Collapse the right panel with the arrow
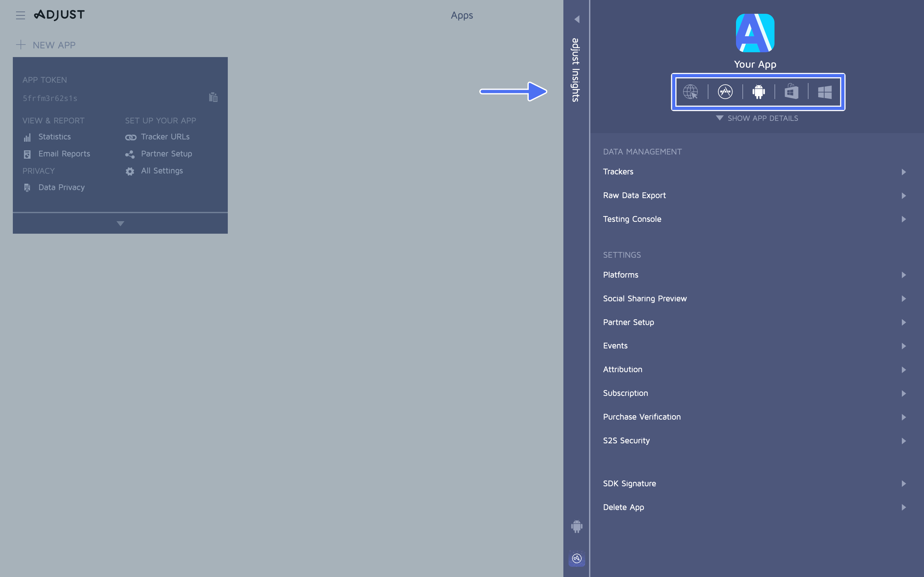This screenshot has height=577, width=924. [577, 19]
